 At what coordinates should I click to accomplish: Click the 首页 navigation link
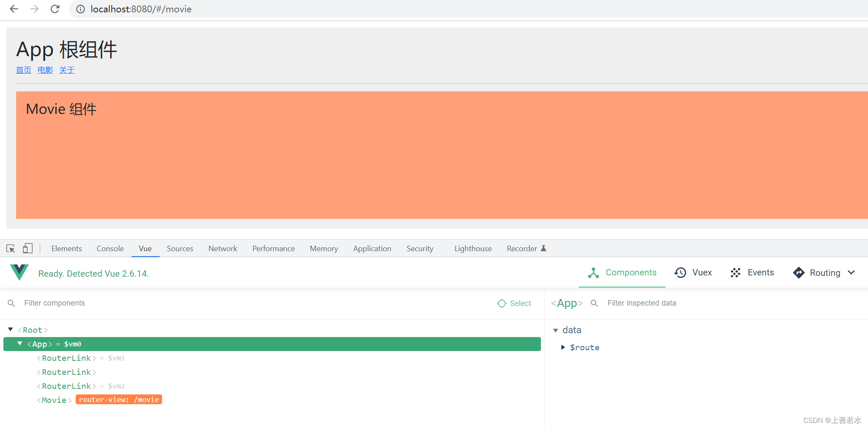(23, 70)
